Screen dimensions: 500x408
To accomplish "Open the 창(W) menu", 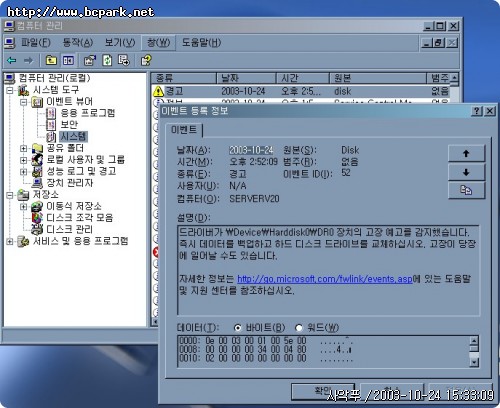I will pyautogui.click(x=159, y=43).
